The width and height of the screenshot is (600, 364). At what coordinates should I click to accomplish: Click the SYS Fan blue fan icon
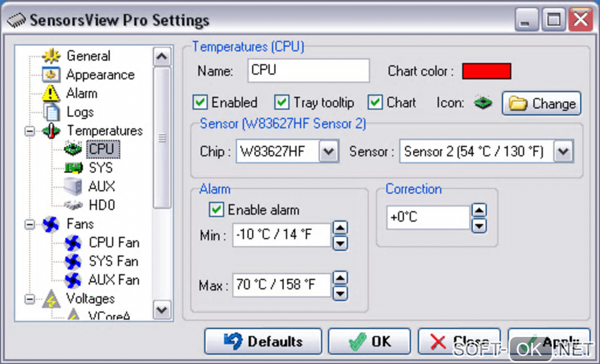(x=73, y=262)
